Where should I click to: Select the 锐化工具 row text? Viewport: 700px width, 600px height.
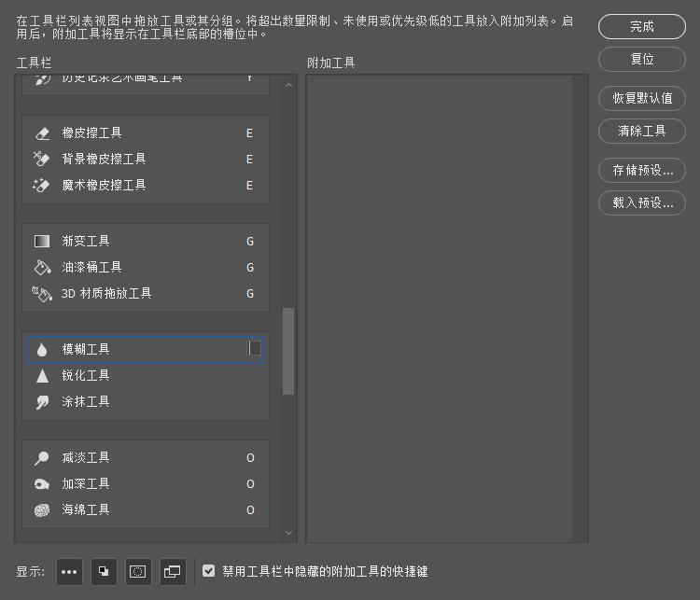tap(86, 376)
